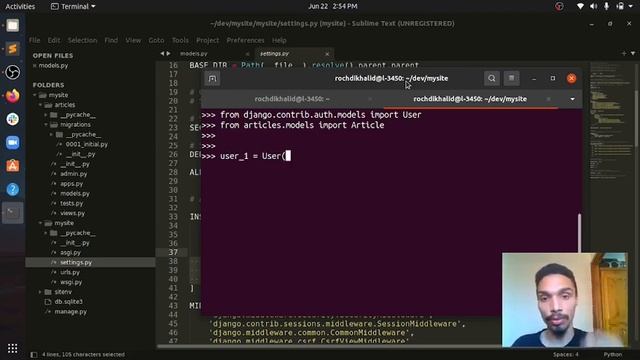Viewport: 640px width, 360px height.
Task: Collapse the top-level mysite folder
Action: pos(35,95)
